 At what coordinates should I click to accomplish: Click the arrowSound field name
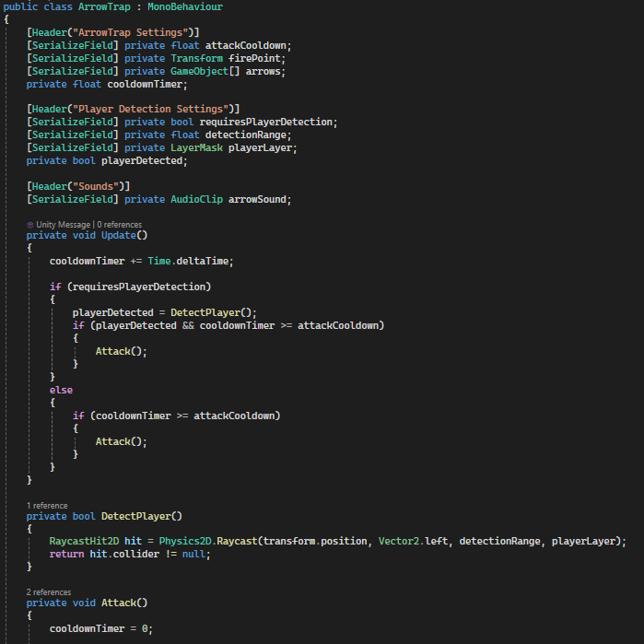click(257, 200)
